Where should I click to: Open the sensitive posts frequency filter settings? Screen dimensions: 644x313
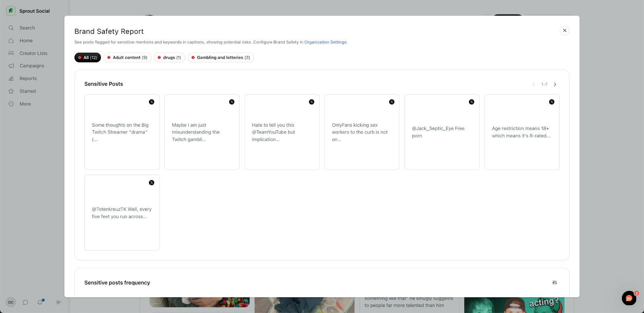coord(555,283)
